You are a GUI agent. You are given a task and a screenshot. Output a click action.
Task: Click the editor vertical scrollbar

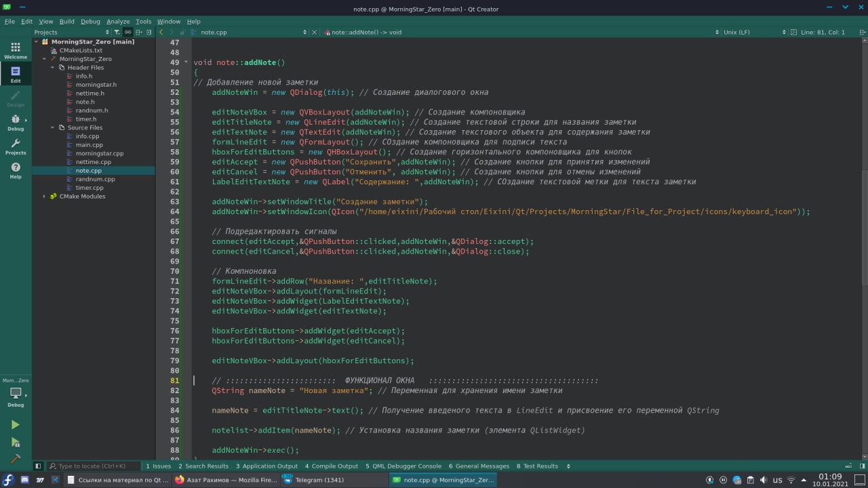[865, 249]
